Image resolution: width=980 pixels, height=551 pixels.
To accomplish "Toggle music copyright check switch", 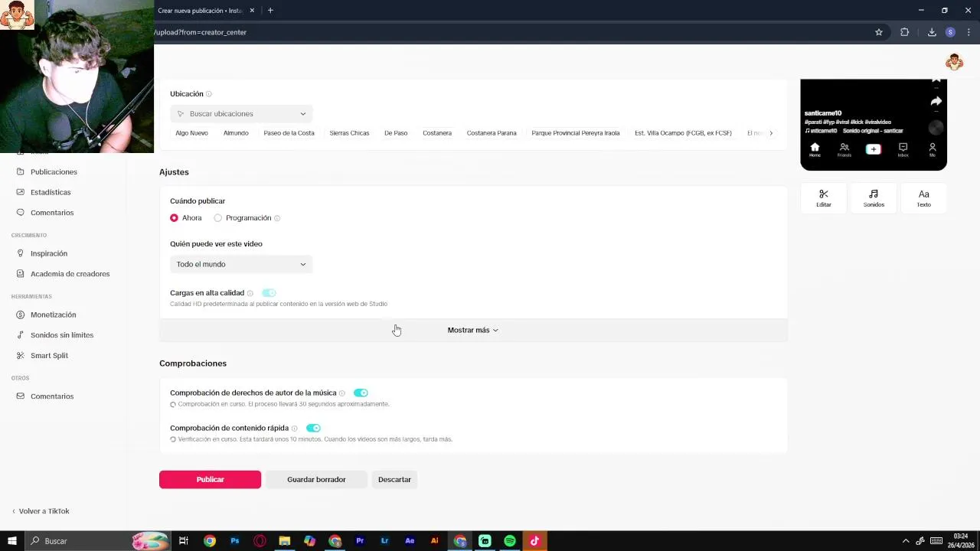I will 361,393.
